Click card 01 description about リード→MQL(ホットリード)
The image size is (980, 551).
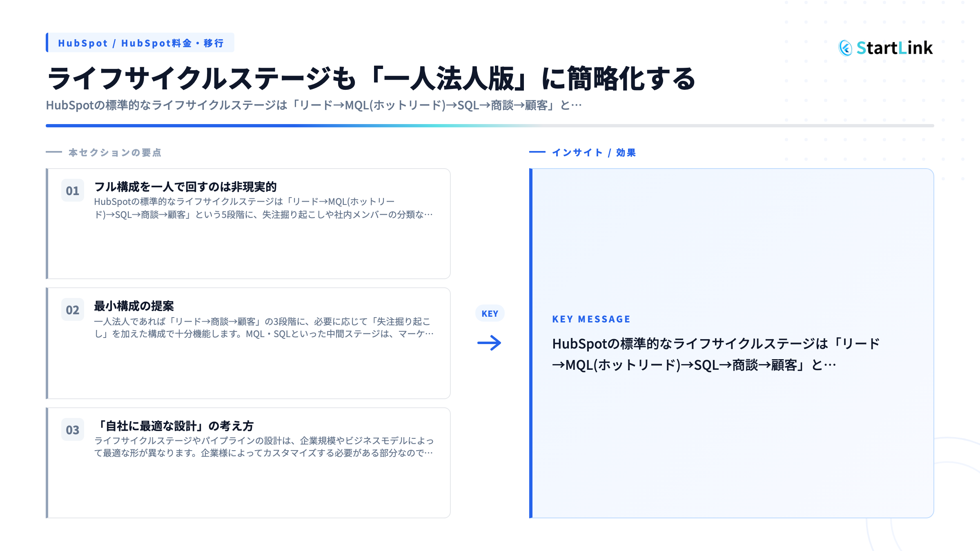(x=264, y=208)
